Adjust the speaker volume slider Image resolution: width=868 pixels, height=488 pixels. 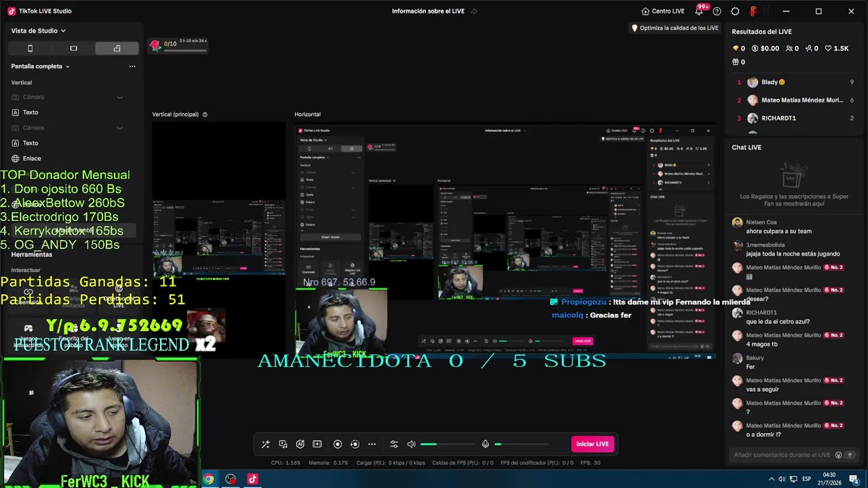pyautogui.click(x=447, y=444)
